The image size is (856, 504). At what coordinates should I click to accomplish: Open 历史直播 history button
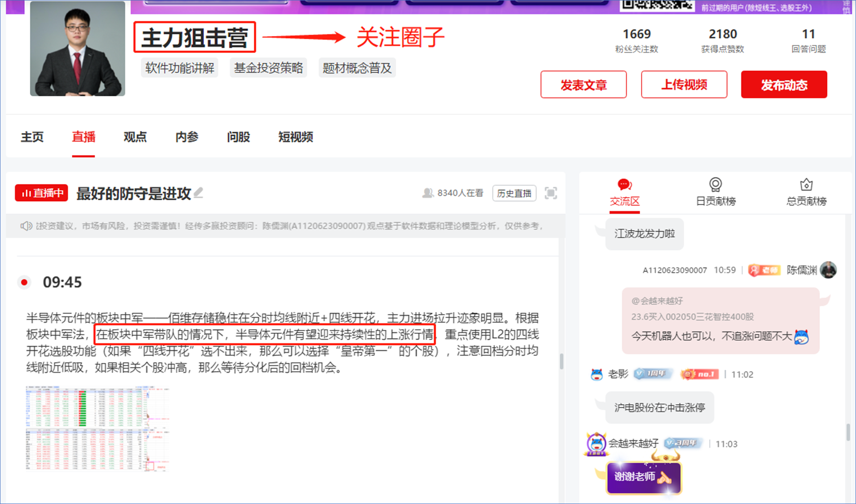click(514, 193)
